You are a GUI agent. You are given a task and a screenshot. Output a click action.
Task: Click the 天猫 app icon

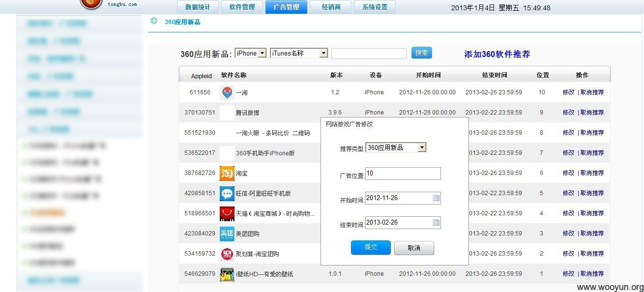pyautogui.click(x=227, y=213)
